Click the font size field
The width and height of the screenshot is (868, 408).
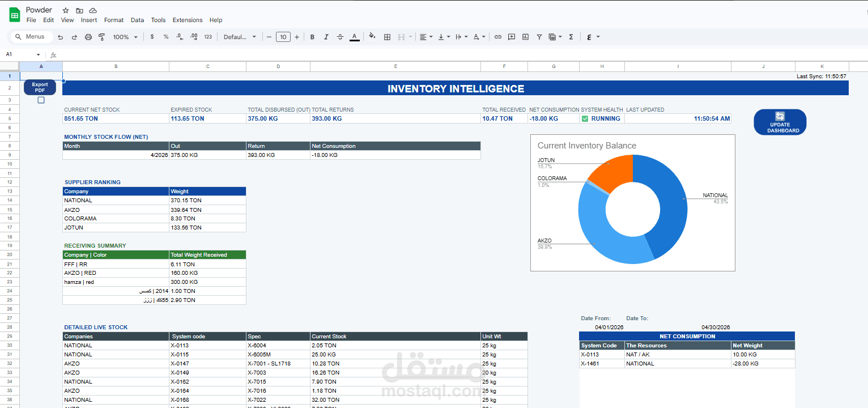tap(283, 37)
